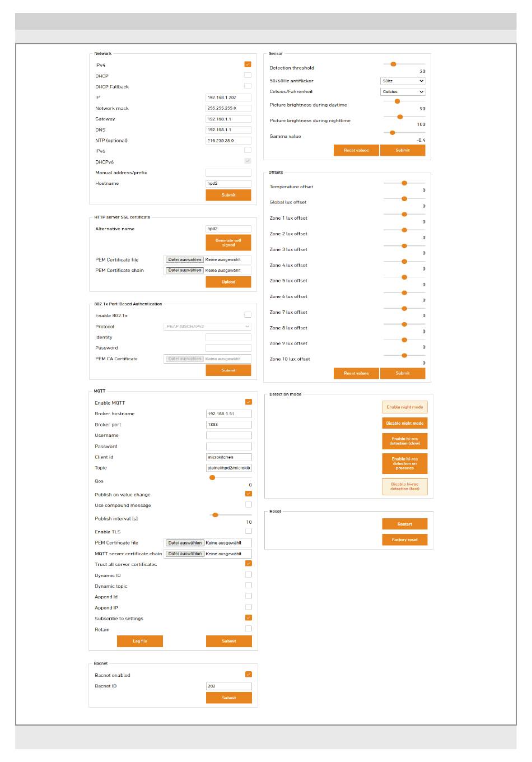532x762 pixels.
Task: Click Generate self signed certificate button
Action: coord(228,243)
